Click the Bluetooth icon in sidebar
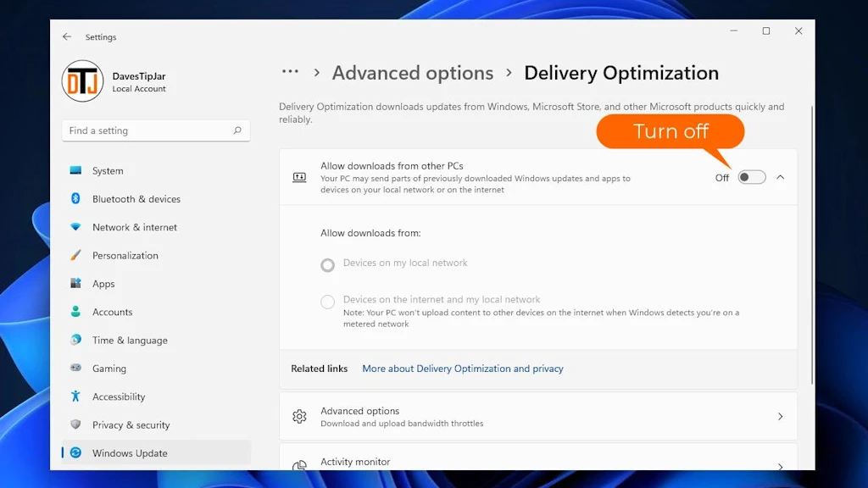 [75, 198]
